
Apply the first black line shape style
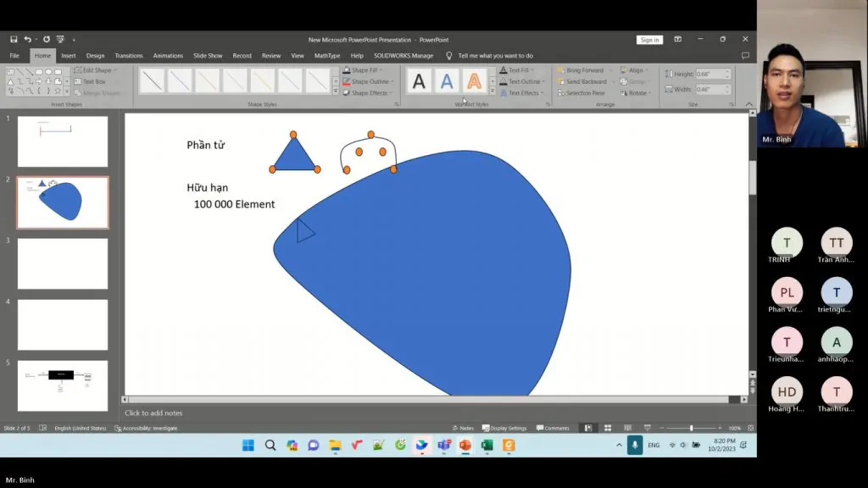pyautogui.click(x=152, y=80)
